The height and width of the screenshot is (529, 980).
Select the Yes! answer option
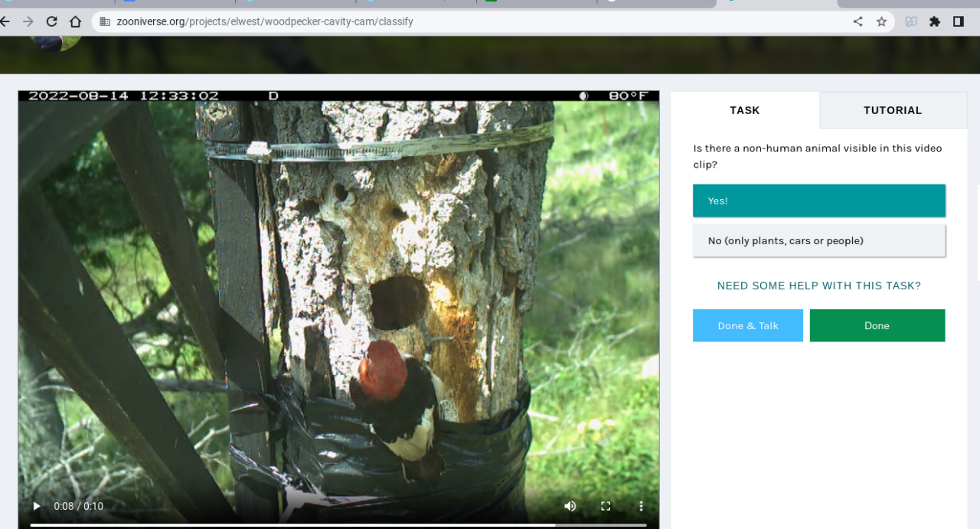coord(819,201)
